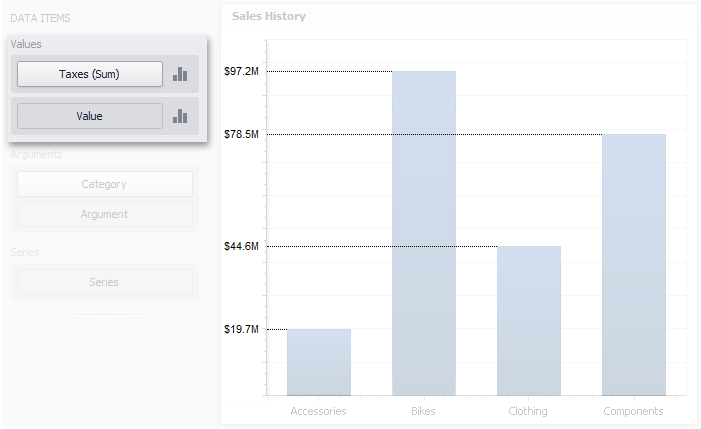Click the Argument placeholder box

click(104, 214)
